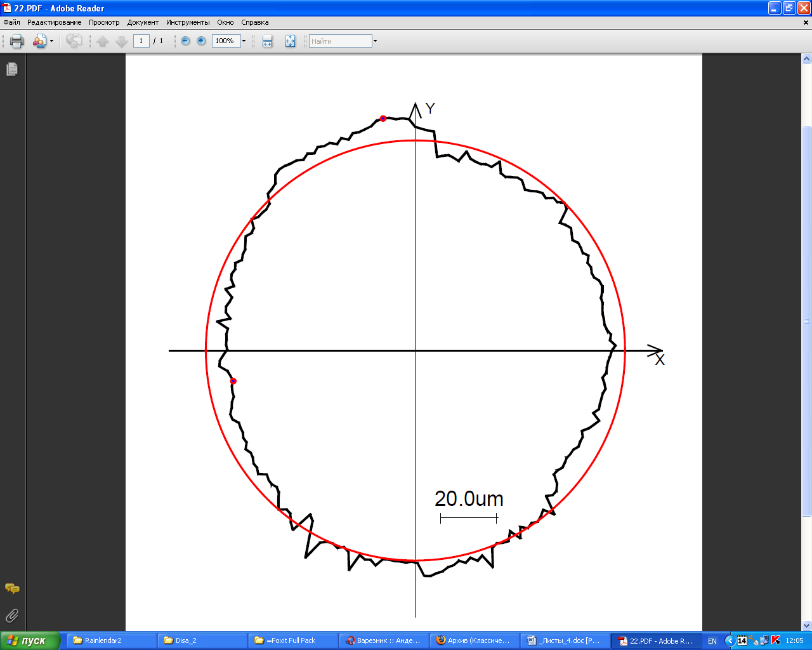
Task: Open the Инструменты menu
Action: click(188, 22)
